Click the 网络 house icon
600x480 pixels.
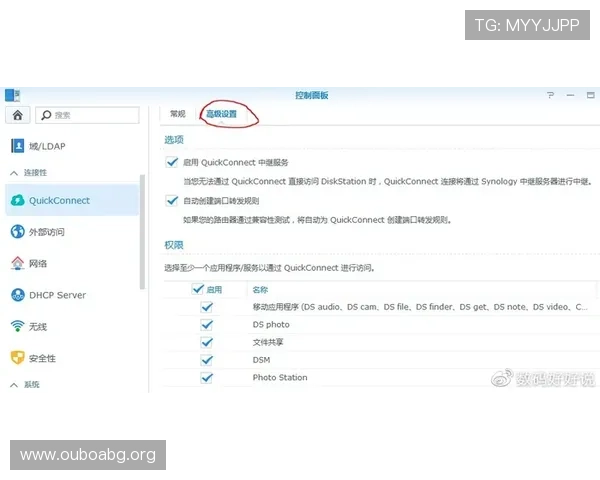pos(18,263)
